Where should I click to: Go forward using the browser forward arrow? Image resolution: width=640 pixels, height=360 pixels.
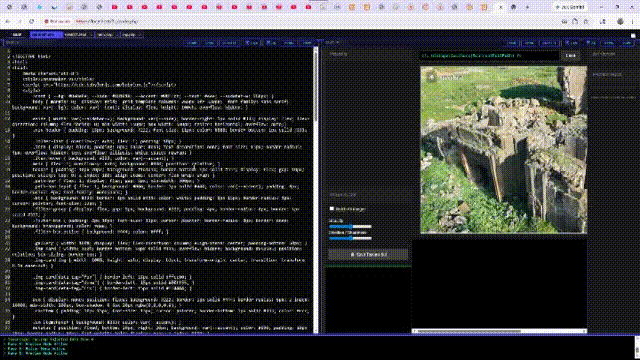pyautogui.click(x=20, y=21)
